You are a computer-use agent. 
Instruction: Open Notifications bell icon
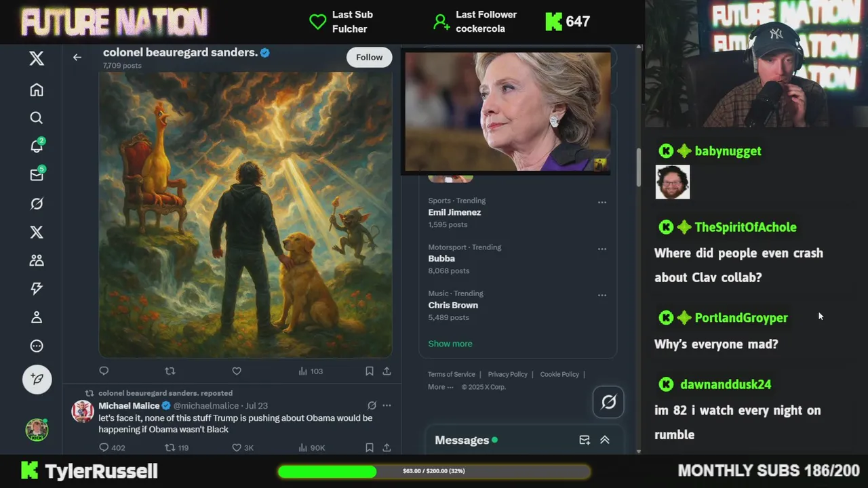click(37, 146)
